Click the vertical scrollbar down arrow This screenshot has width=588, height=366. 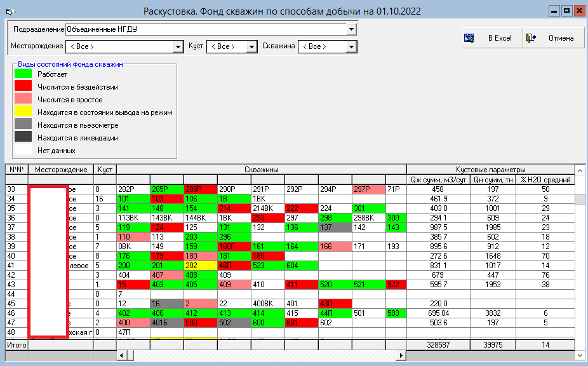[x=580, y=355]
